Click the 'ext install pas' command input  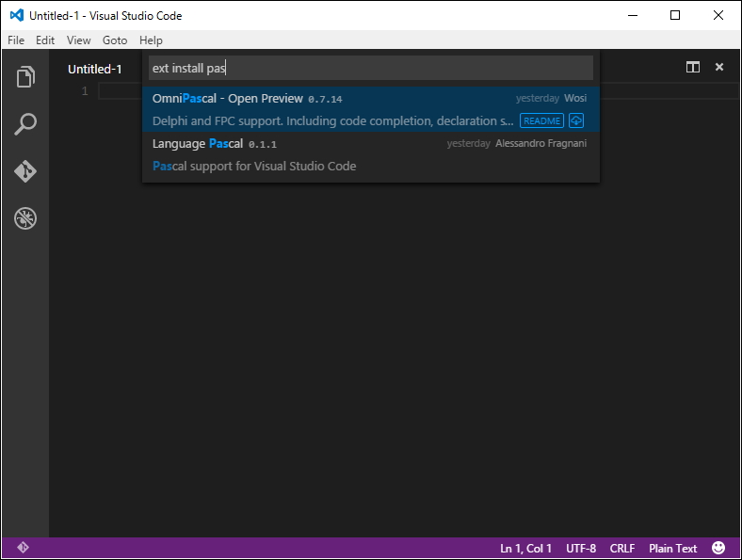371,68
